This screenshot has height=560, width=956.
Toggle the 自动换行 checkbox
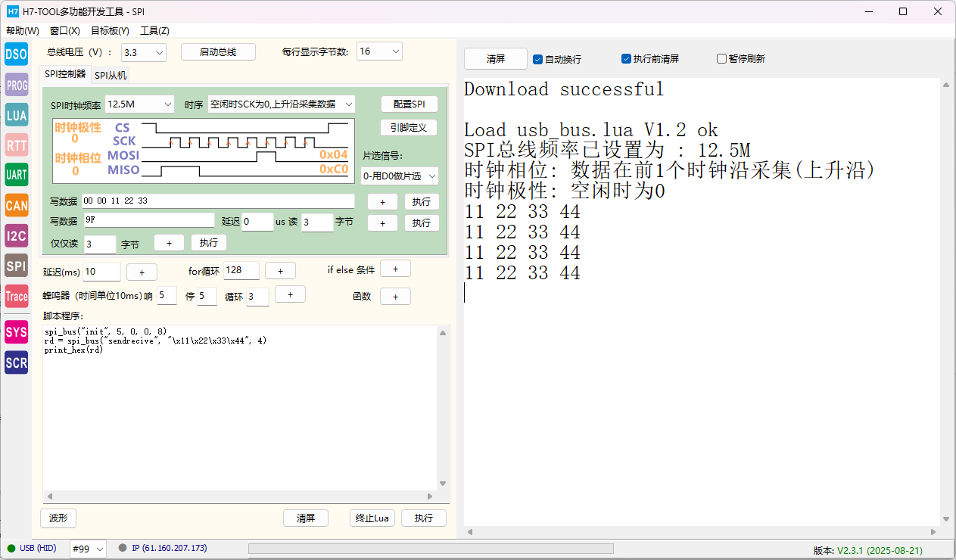(x=538, y=59)
